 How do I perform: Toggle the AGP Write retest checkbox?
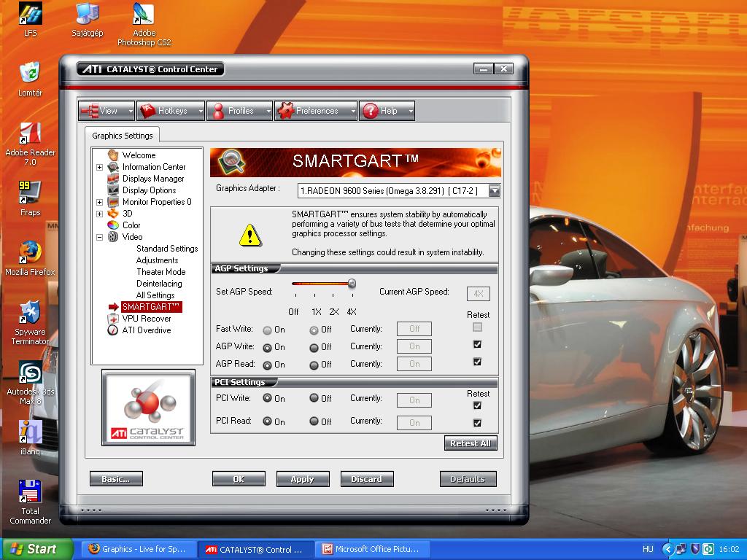pyautogui.click(x=477, y=344)
